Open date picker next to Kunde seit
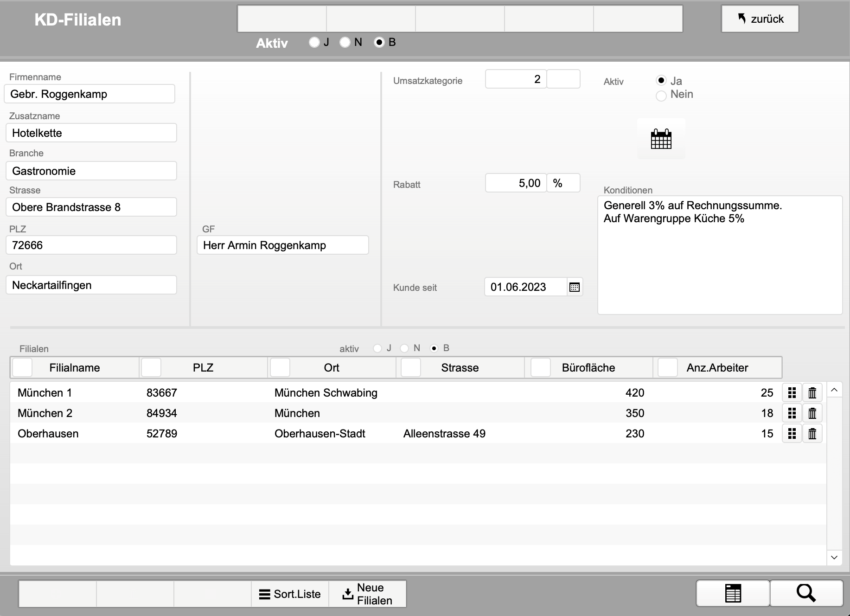Viewport: 850px width, 616px height. [574, 287]
